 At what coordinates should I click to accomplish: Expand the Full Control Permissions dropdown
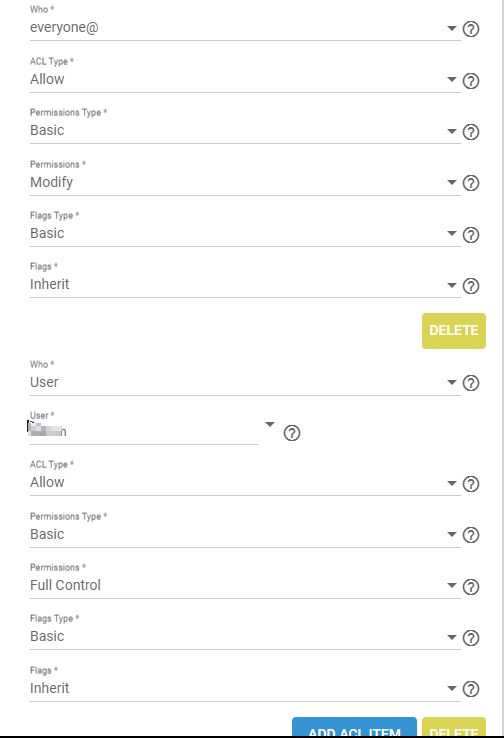[245, 586]
